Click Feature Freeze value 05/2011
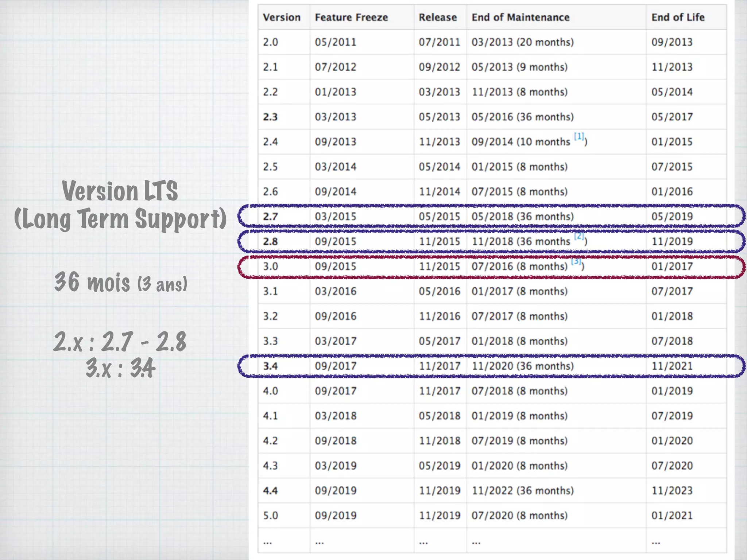 click(x=336, y=42)
